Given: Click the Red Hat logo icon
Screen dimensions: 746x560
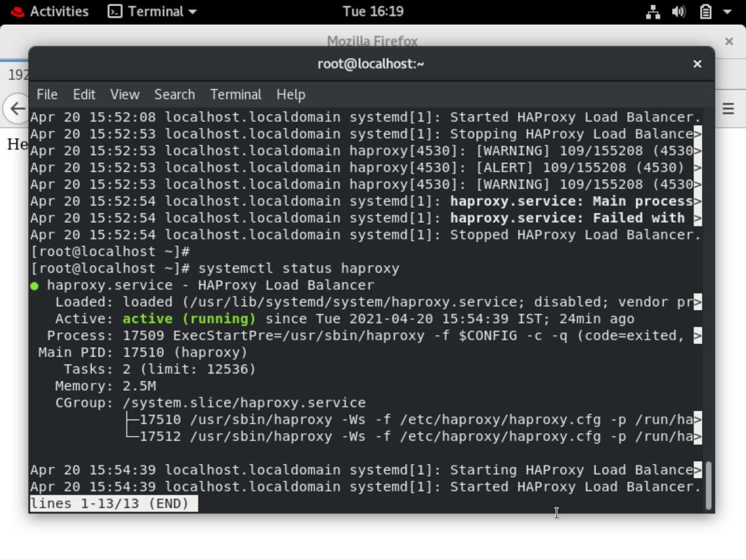Looking at the screenshot, I should 17,11.
